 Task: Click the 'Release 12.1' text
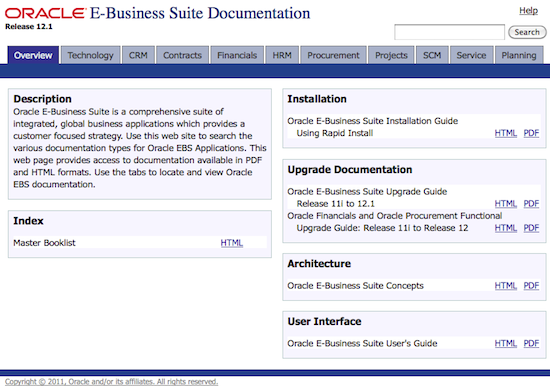29,27
